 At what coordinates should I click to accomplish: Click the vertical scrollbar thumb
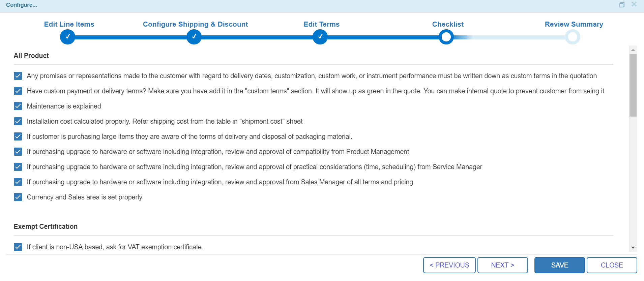(633, 85)
